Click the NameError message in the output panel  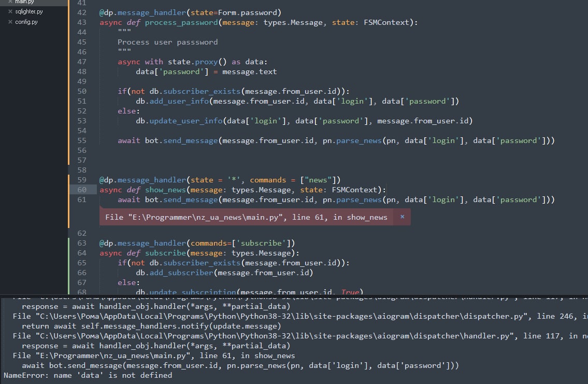(88, 375)
